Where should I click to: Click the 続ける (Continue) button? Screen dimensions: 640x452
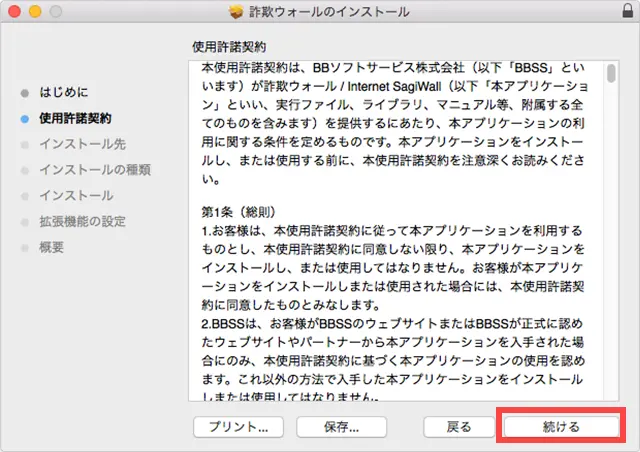561,427
